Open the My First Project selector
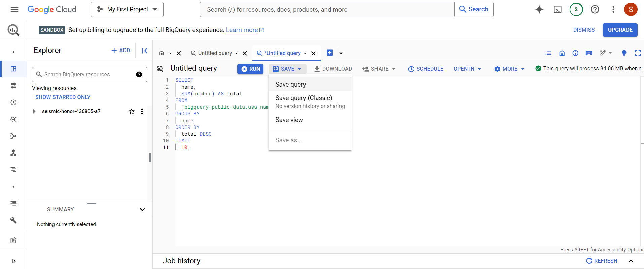 coord(127,9)
